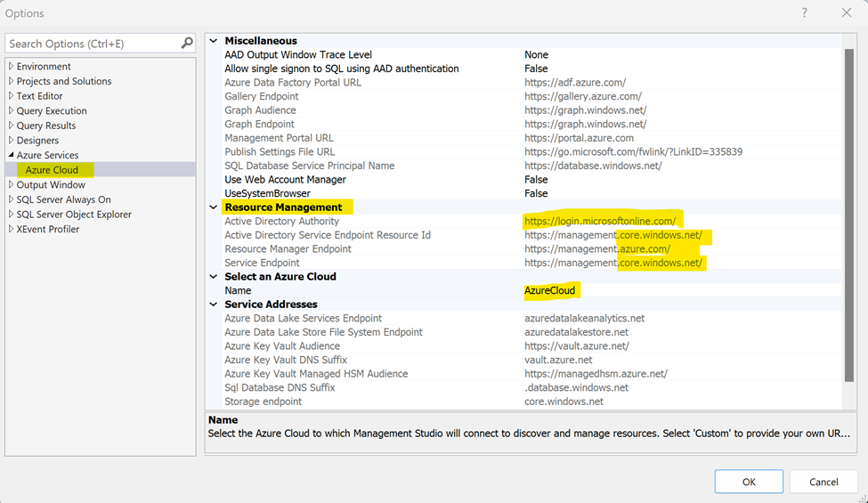Click the search magnifier icon
This screenshot has width=868, height=503.
(187, 43)
